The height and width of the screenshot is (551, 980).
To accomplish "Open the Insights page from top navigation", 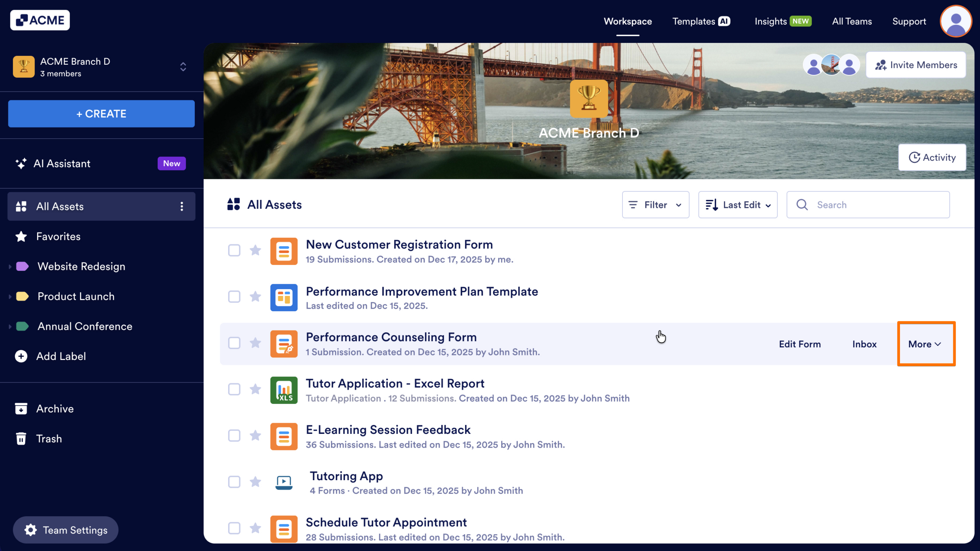I will click(x=770, y=21).
